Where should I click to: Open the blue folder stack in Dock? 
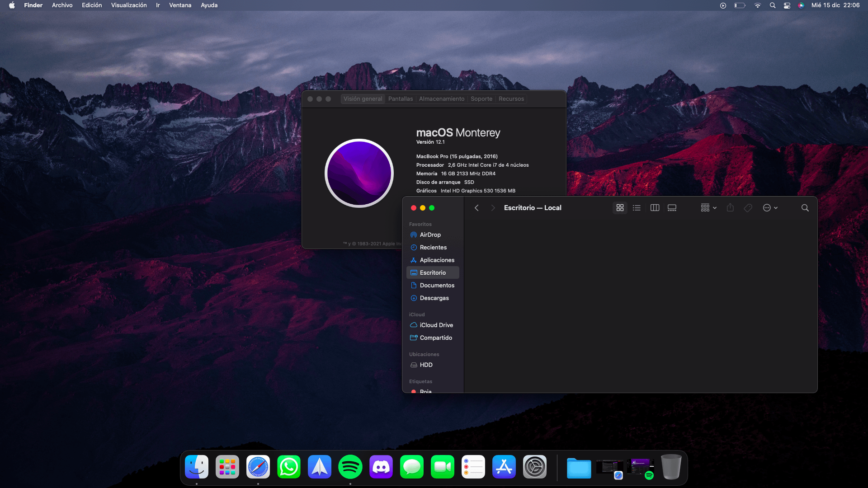pos(579,468)
